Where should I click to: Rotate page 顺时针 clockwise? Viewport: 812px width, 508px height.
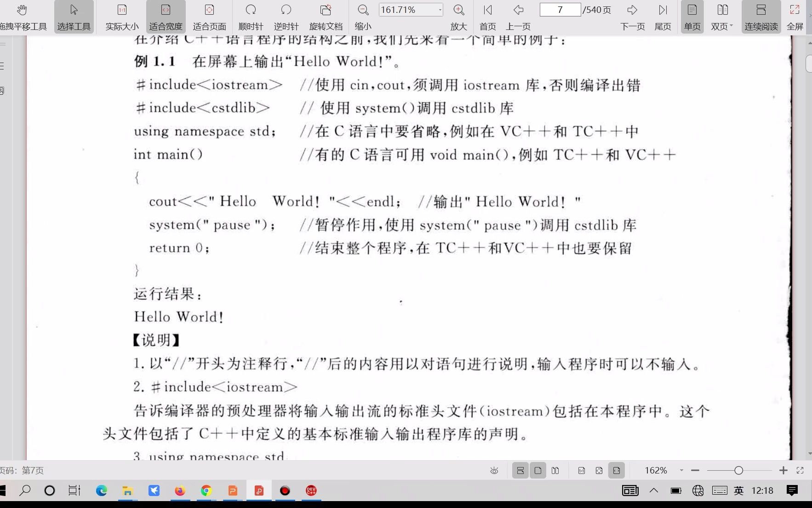click(251, 17)
